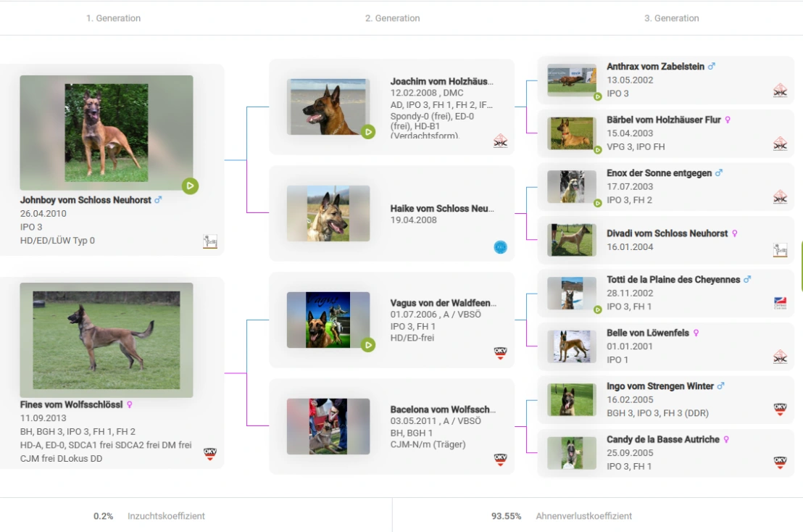This screenshot has height=532, width=803.
Task: Open Bärbel vom Holzhäuser Flur name link
Action: point(663,120)
